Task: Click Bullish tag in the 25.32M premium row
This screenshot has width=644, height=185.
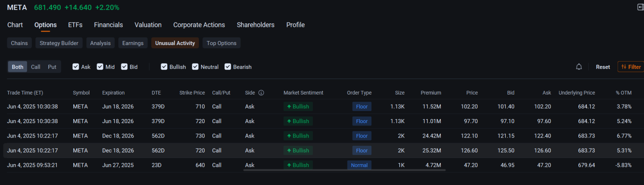Action: point(298,150)
